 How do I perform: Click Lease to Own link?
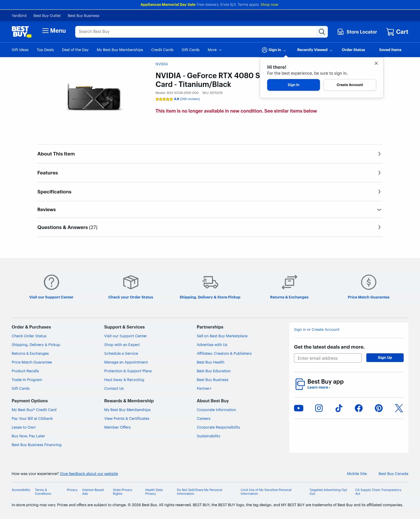[x=24, y=427]
